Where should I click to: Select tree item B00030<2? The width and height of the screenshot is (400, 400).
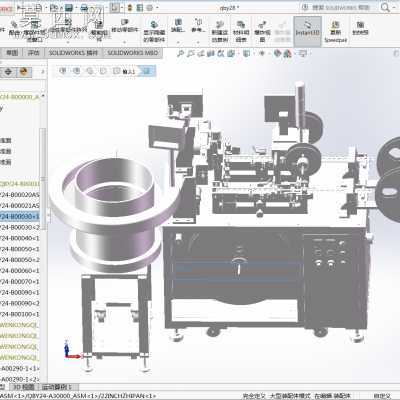pos(20,227)
